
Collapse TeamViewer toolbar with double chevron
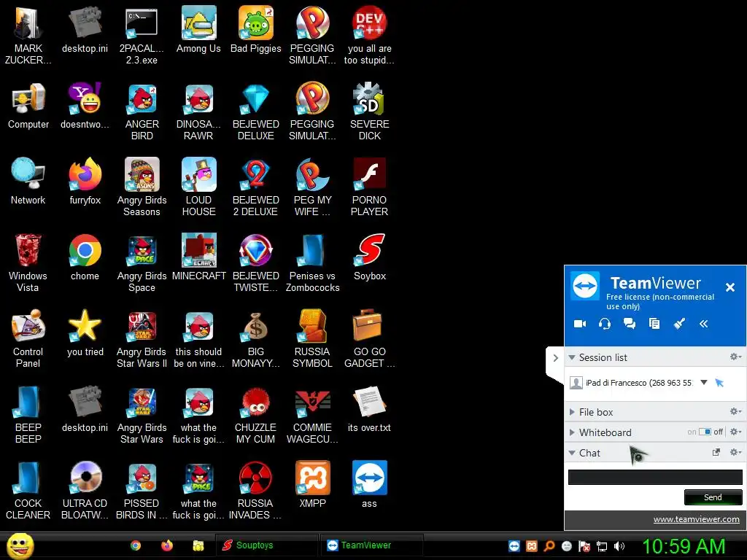[704, 324]
